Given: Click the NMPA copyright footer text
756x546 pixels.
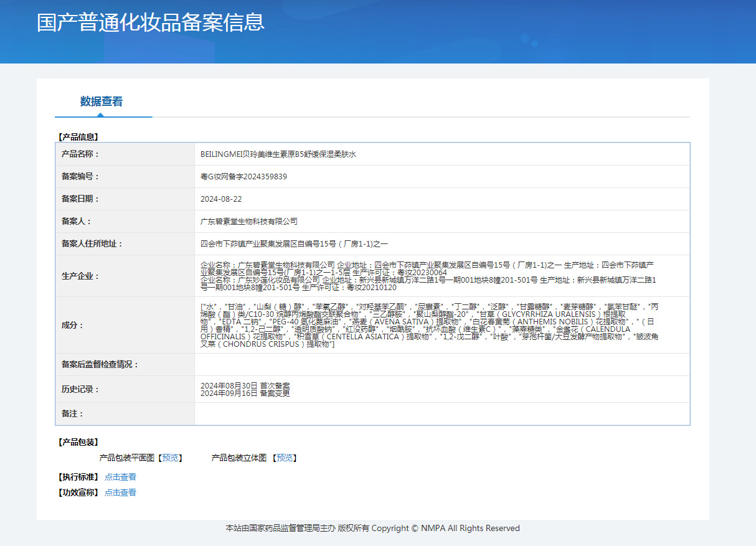Looking at the screenshot, I should tap(372, 528).
